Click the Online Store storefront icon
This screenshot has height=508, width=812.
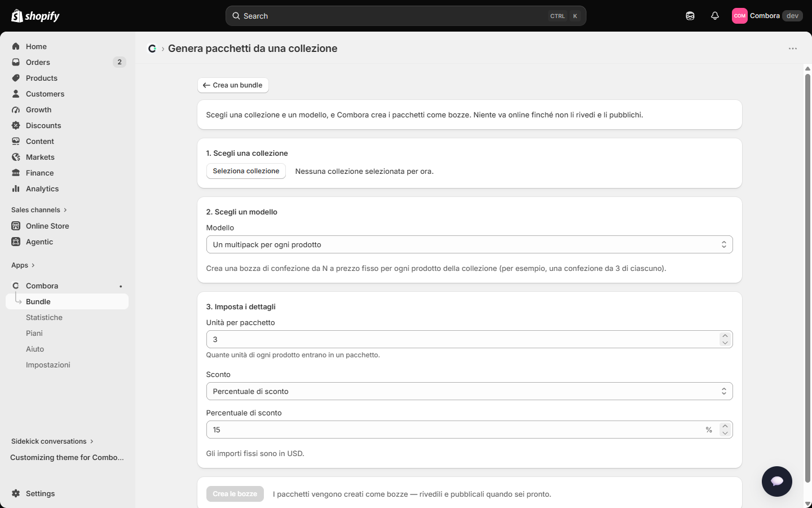point(16,226)
